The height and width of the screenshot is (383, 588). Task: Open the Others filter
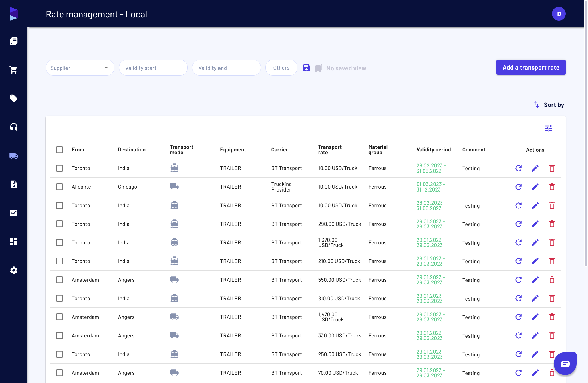[281, 68]
